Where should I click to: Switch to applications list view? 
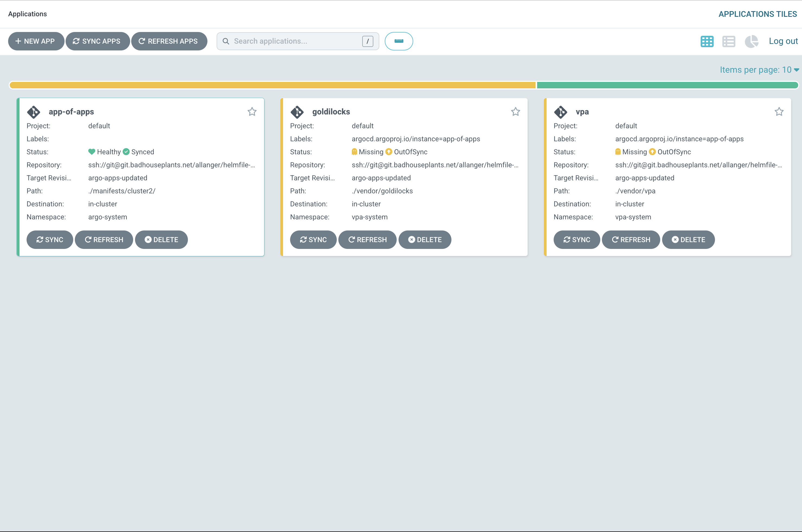tap(729, 41)
